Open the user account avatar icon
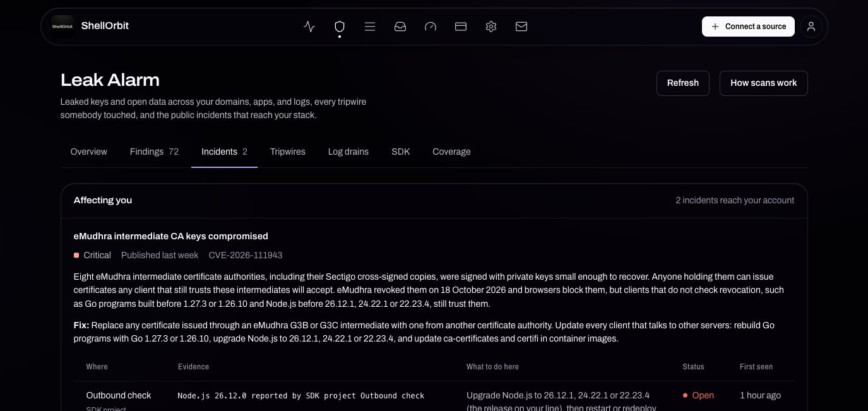The width and height of the screenshot is (868, 411). click(811, 27)
